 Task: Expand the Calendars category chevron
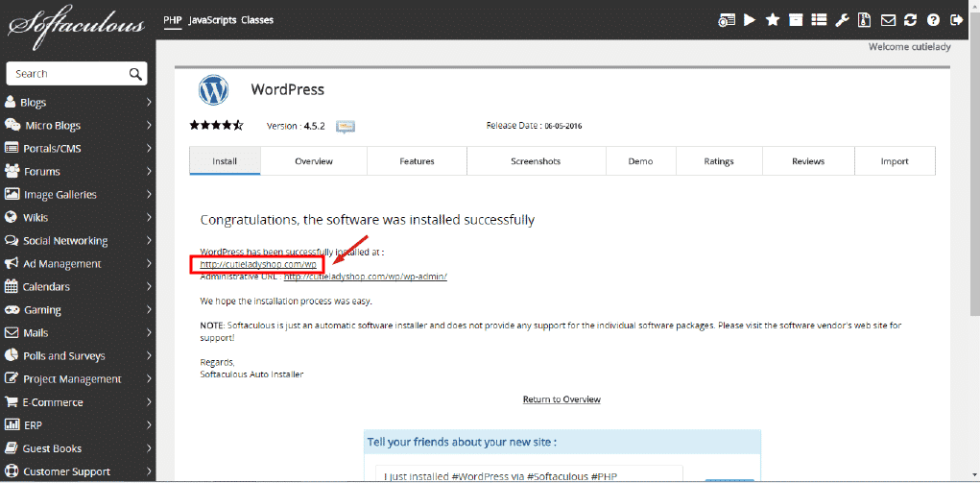[x=149, y=286]
